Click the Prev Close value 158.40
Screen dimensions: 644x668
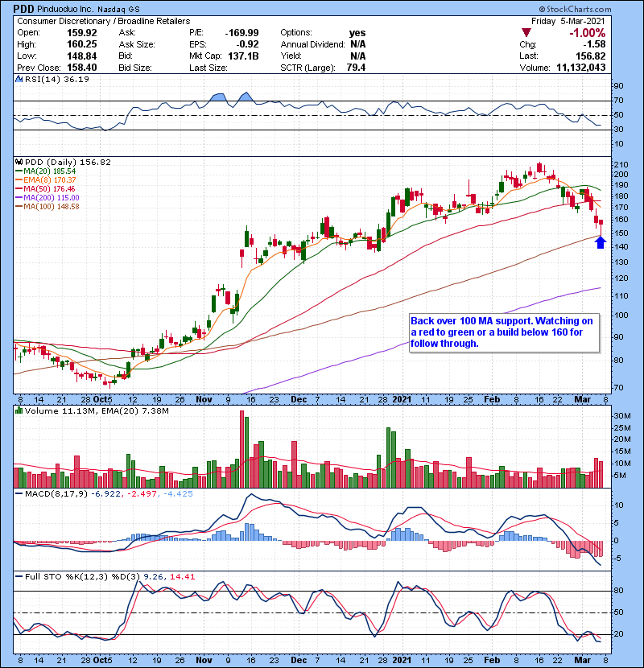(x=82, y=68)
